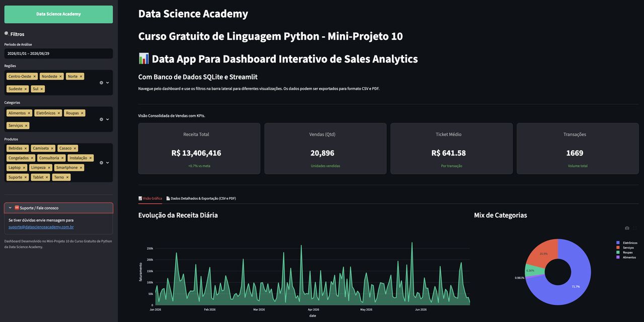
Task: Click the Data Science Academy sidebar button
Action: [x=58, y=14]
